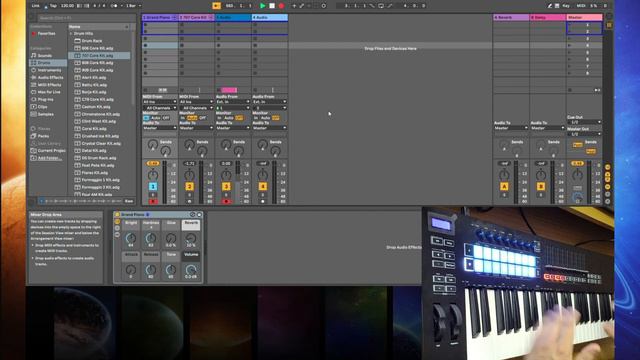This screenshot has height=360, width=640.
Task: Select Instruments category in browser
Action: pos(49,70)
